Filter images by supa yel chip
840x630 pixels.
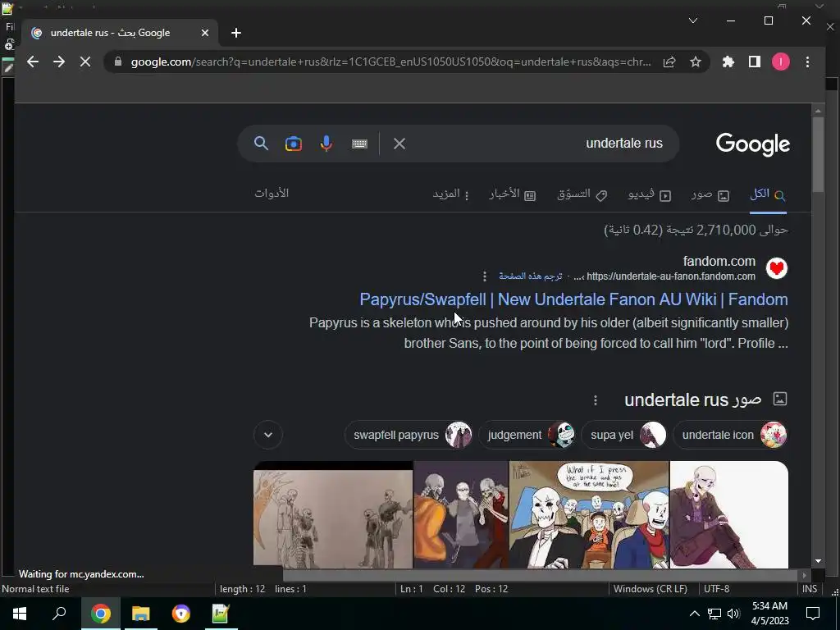coord(624,435)
